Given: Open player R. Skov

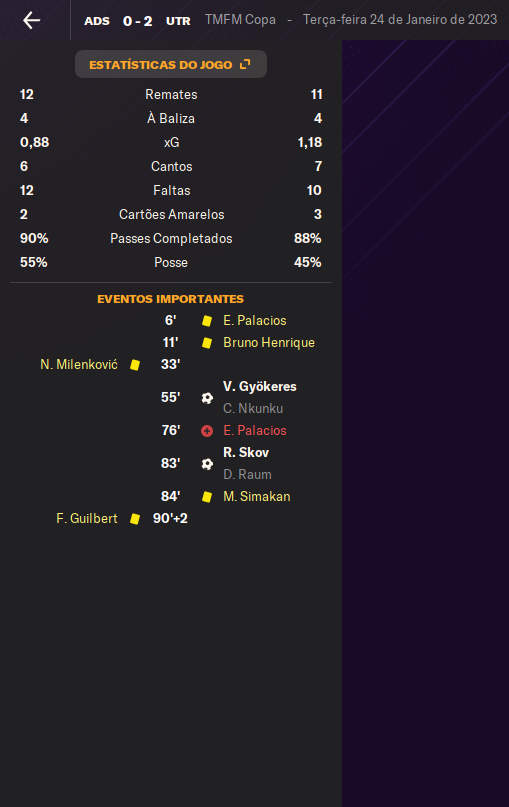Looking at the screenshot, I should [x=245, y=452].
